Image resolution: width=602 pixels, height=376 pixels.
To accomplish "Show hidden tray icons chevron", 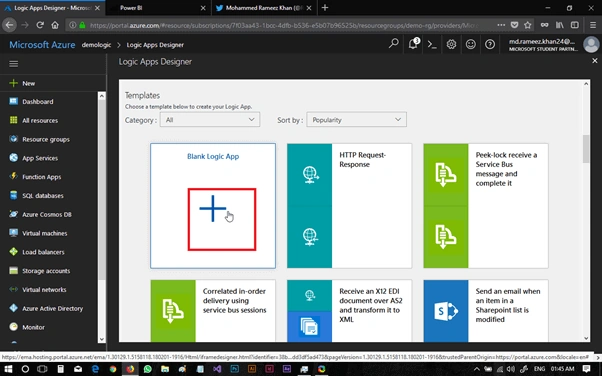I will point(477,369).
